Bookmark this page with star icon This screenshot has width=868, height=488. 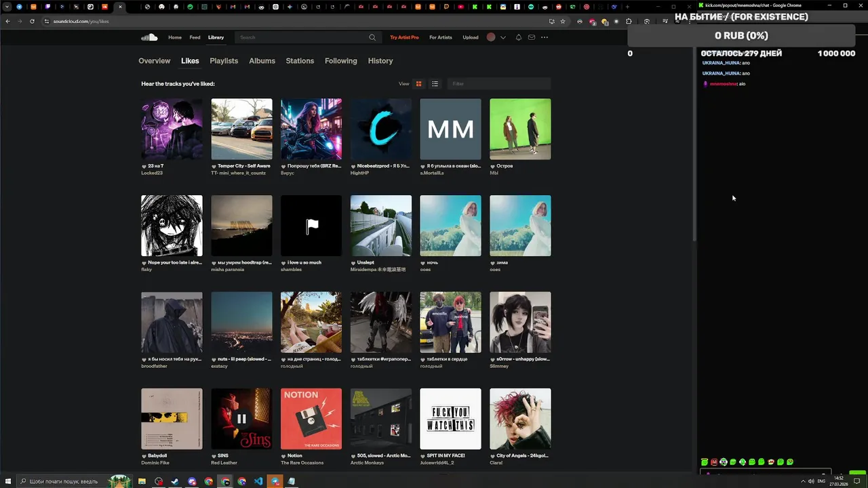(563, 21)
